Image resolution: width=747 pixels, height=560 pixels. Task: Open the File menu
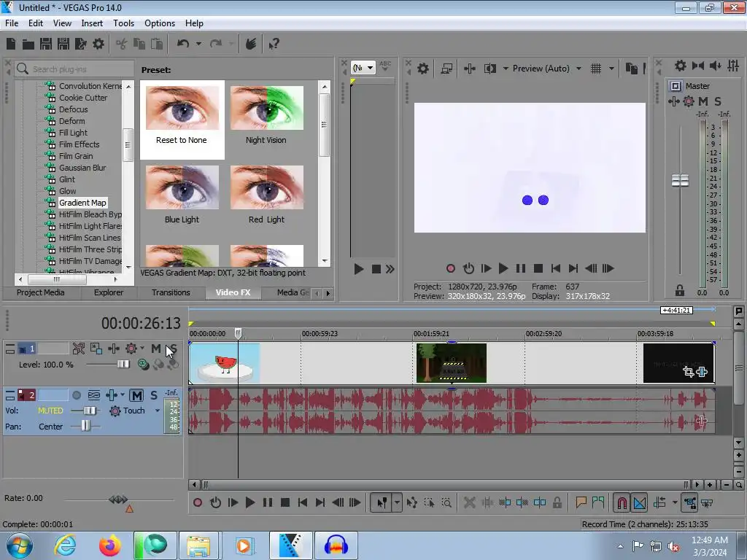coord(12,23)
